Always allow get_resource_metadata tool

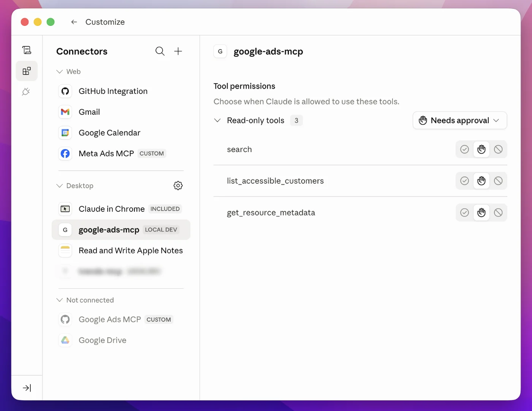pyautogui.click(x=464, y=213)
